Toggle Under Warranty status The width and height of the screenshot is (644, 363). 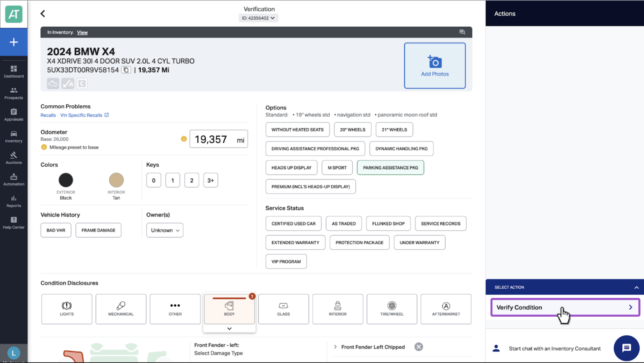pyautogui.click(x=419, y=243)
